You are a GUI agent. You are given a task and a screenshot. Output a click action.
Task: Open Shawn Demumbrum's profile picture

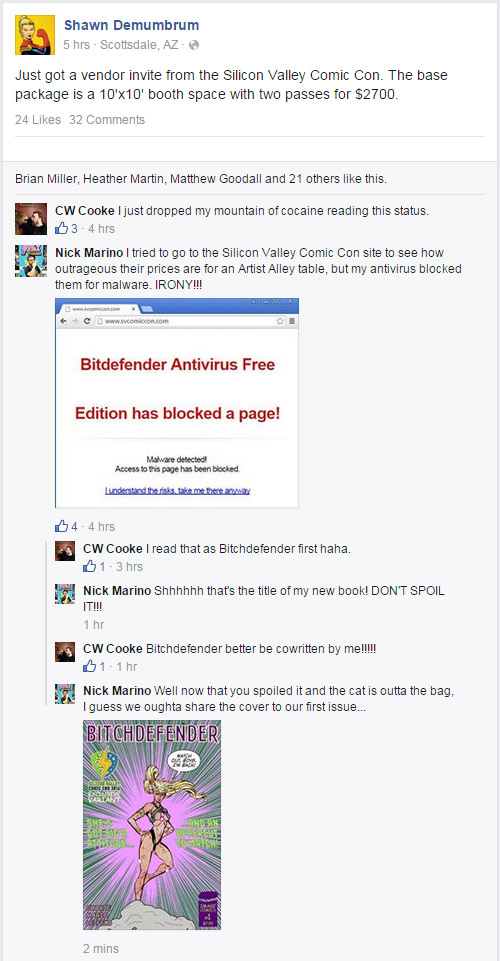tap(35, 35)
